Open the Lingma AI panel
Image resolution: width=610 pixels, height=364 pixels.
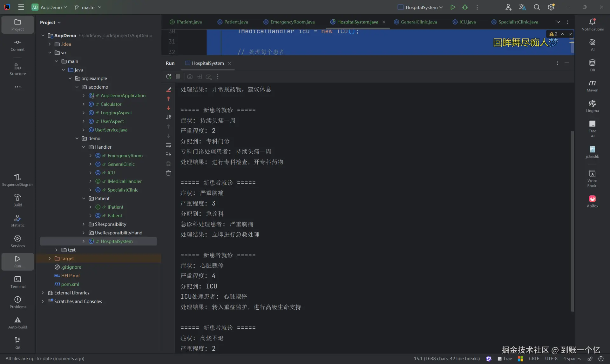[592, 105]
